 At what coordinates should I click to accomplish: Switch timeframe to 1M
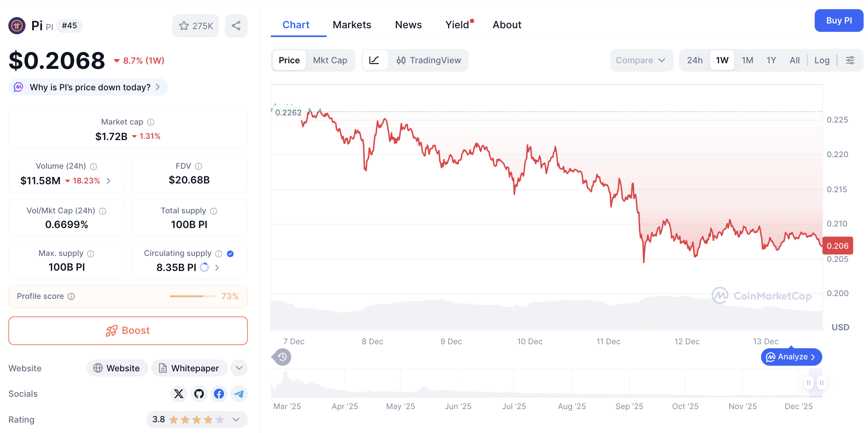(747, 60)
